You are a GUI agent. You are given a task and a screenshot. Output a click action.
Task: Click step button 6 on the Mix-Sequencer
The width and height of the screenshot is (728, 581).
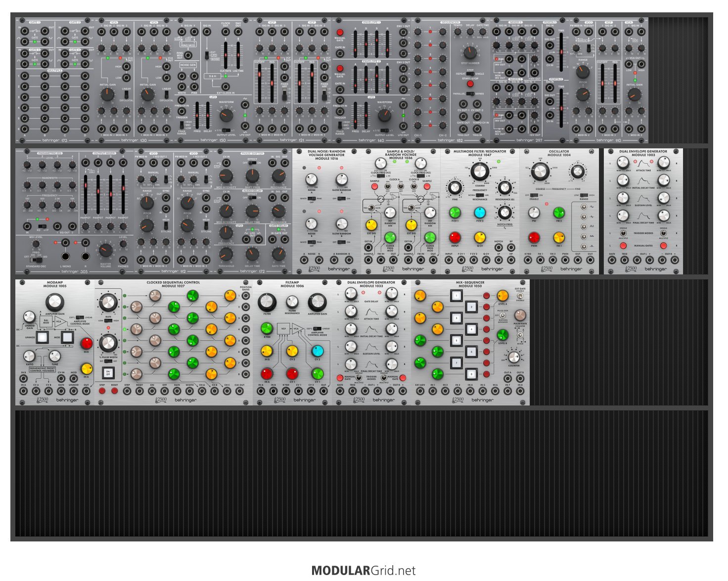[471, 352]
